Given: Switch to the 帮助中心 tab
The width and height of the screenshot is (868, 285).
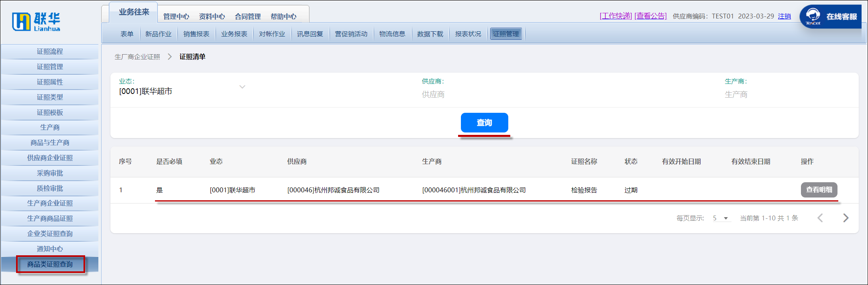Looking at the screenshot, I should coord(283,16).
